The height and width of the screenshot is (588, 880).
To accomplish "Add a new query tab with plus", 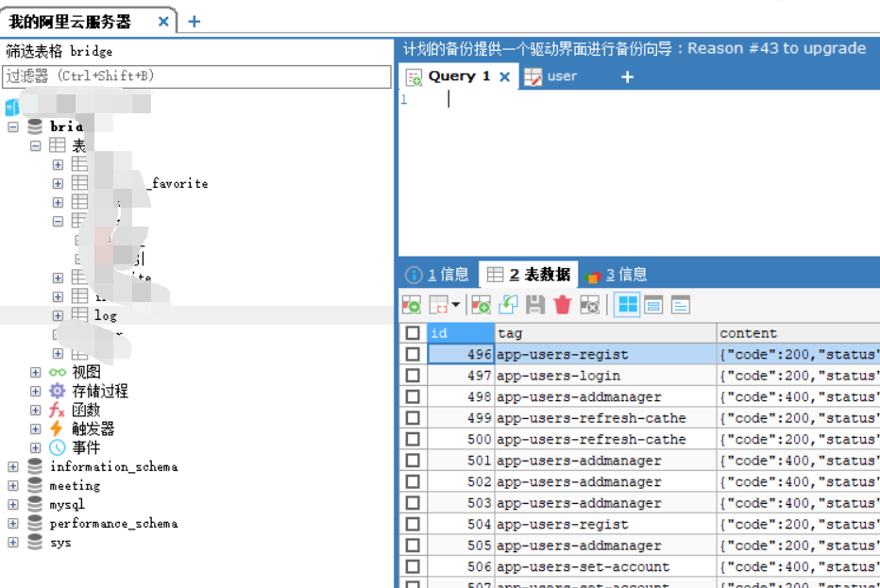I will coord(628,76).
